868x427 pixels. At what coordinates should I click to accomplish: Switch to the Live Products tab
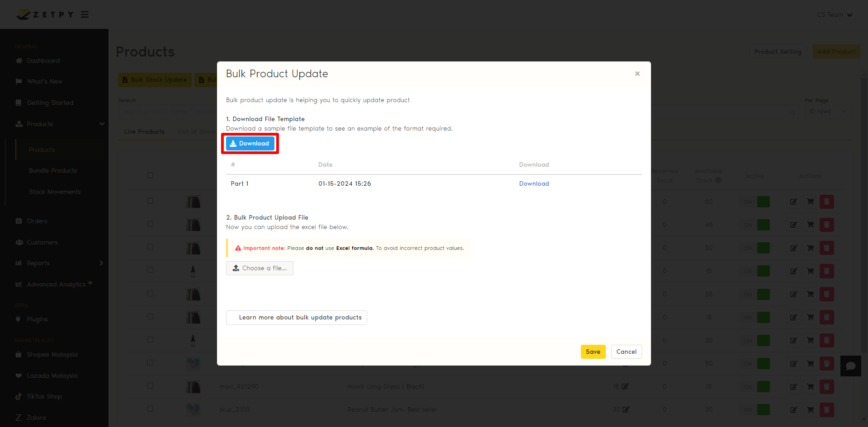[144, 131]
